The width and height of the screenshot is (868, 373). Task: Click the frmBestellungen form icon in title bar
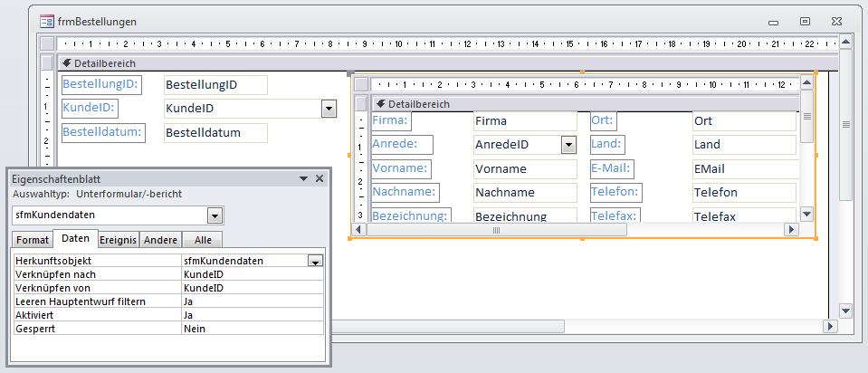46,21
